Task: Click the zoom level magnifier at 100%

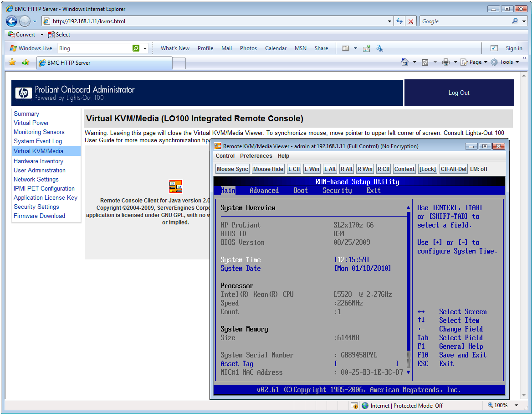Action: click(x=490, y=405)
